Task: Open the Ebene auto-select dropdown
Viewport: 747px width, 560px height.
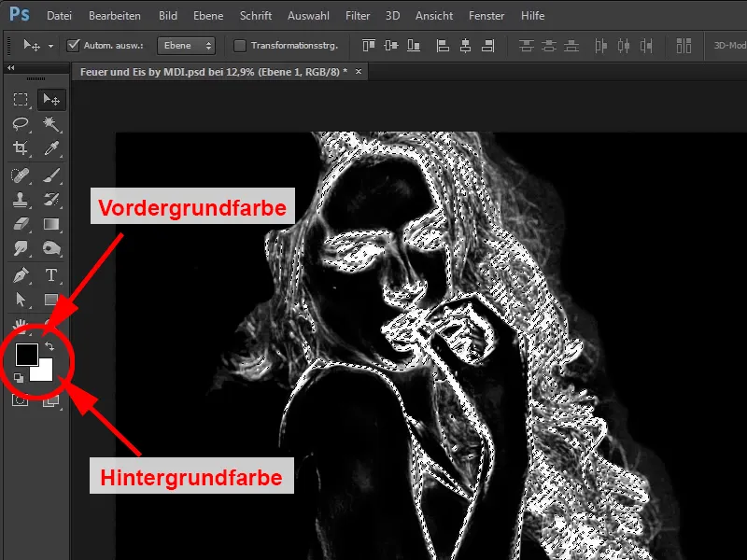Action: [186, 46]
